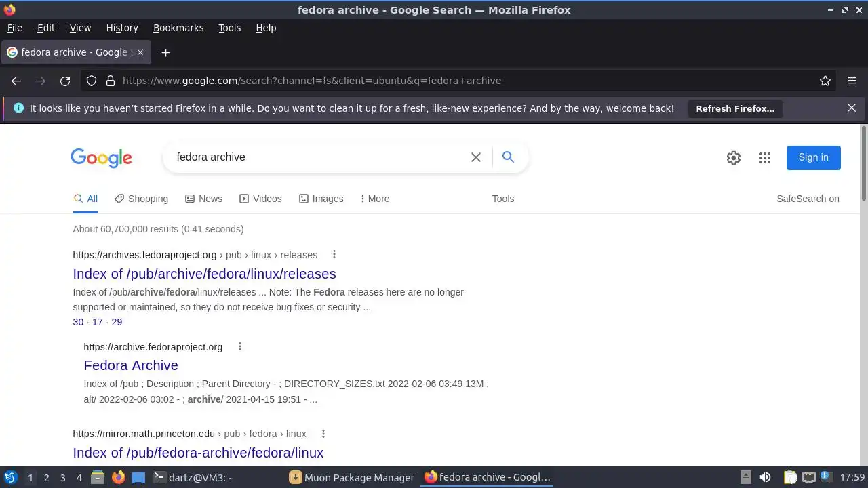The height and width of the screenshot is (488, 868).
Task: Switch to Muon Package Manager window
Action: click(x=352, y=477)
